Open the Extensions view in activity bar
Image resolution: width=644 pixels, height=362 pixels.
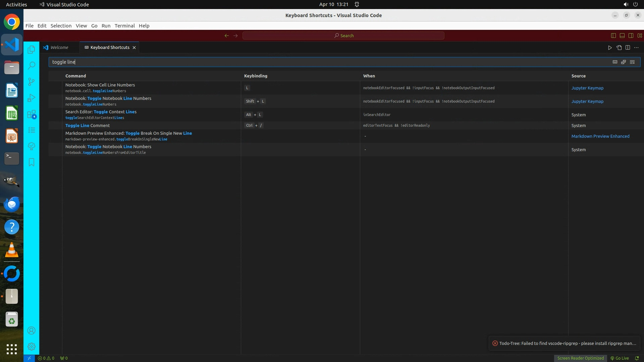click(31, 114)
